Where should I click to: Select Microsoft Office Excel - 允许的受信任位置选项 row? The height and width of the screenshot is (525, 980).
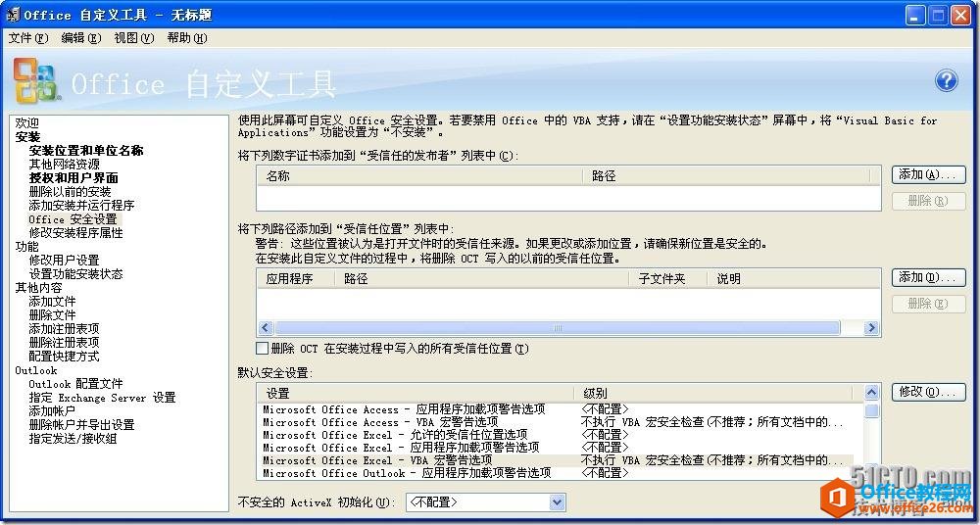point(555,435)
